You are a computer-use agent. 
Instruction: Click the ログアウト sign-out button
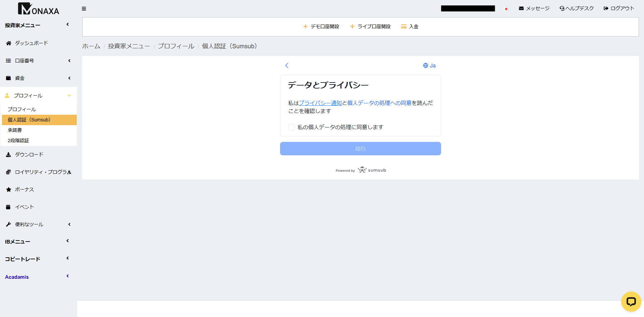[x=619, y=8]
